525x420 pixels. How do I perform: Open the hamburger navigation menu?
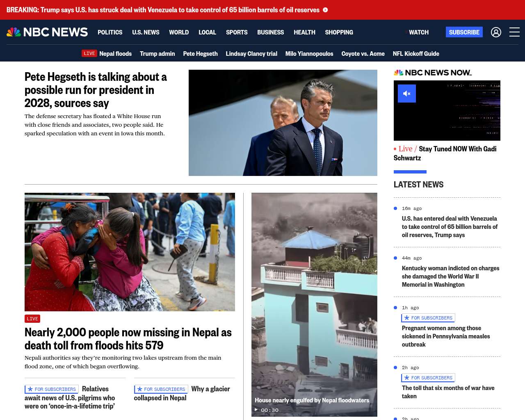pyautogui.click(x=514, y=32)
